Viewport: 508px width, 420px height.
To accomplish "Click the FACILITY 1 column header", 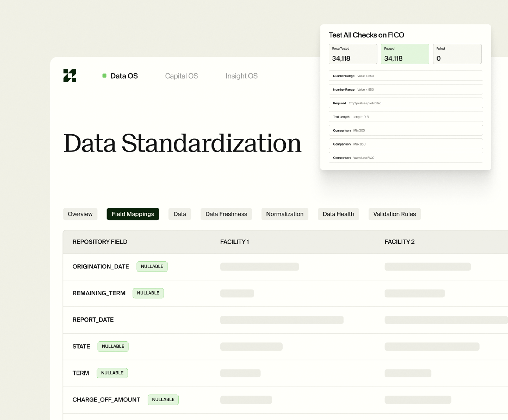I will [x=235, y=242].
